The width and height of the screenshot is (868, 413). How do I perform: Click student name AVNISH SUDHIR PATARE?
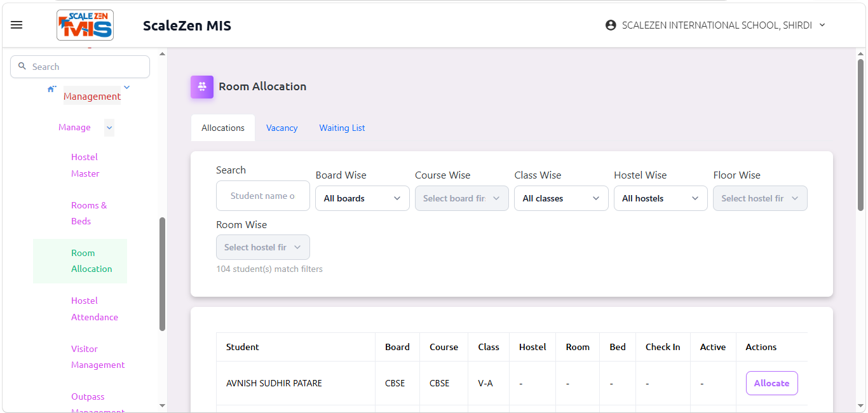(x=274, y=383)
